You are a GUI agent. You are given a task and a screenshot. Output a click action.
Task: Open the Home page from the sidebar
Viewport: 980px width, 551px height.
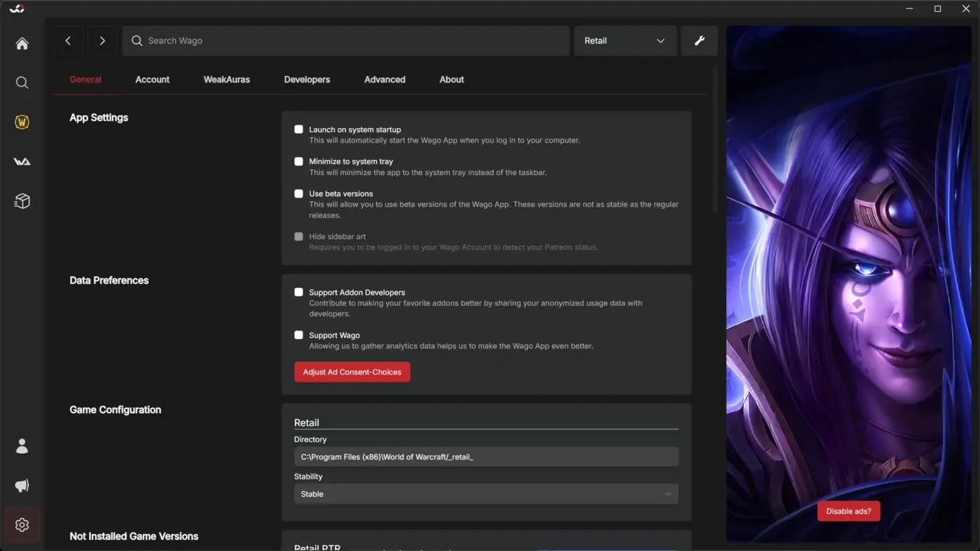(x=21, y=43)
